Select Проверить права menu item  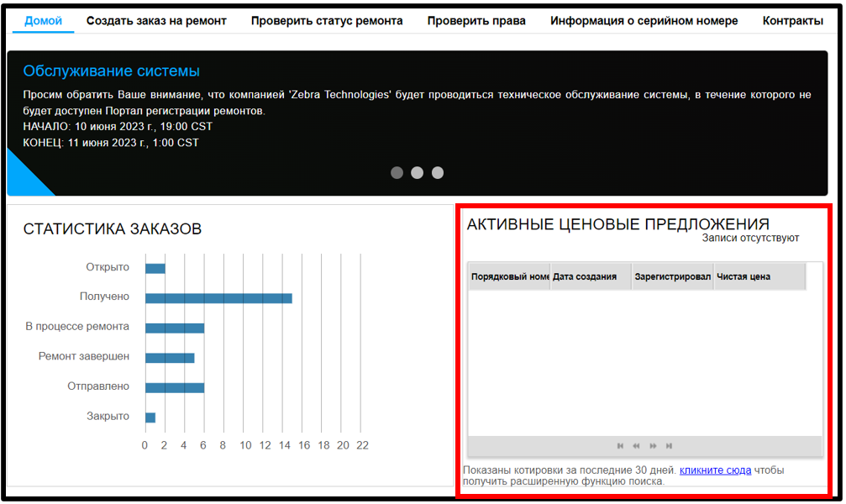pos(476,21)
